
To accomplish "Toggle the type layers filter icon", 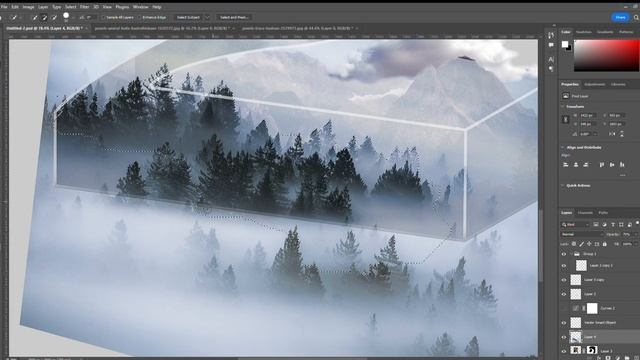I will pos(613,224).
